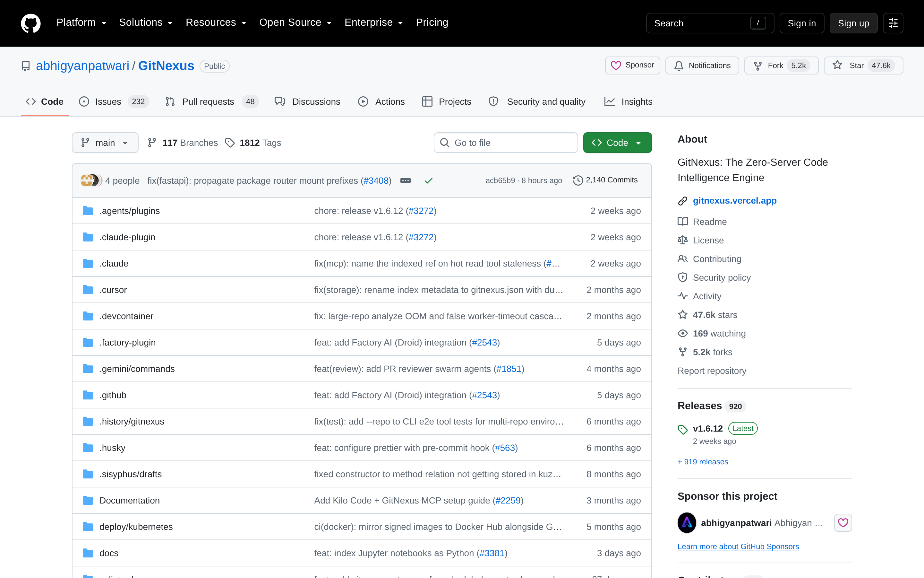Switch to the Issues tab
This screenshot has height=578, width=924.
[x=114, y=102]
